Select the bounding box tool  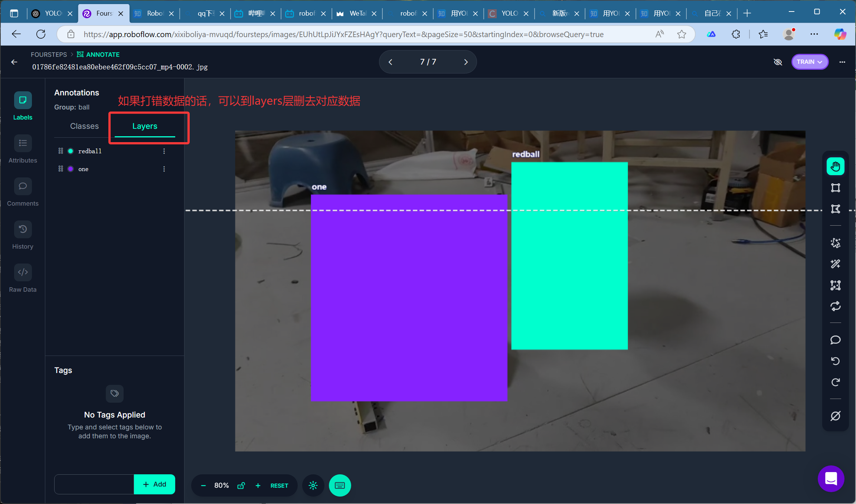[x=835, y=188]
